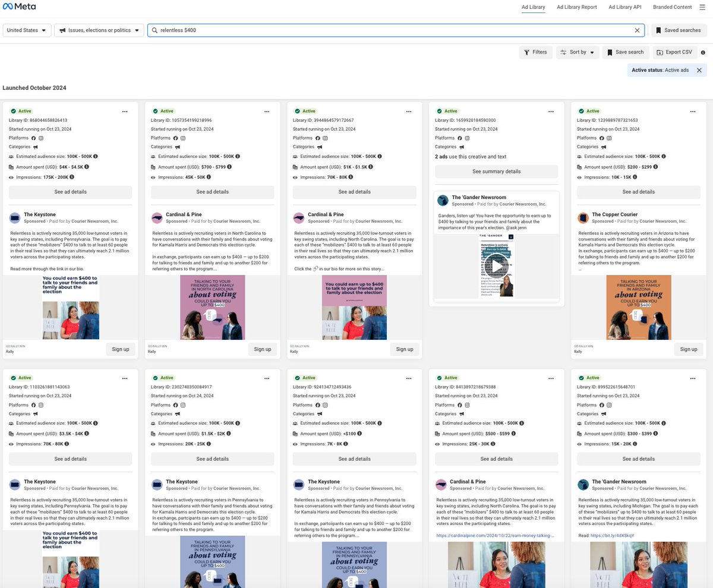This screenshot has height=588, width=713.
Task: Open the three-dot menu for ad 868044658826413
Action: pyautogui.click(x=125, y=111)
